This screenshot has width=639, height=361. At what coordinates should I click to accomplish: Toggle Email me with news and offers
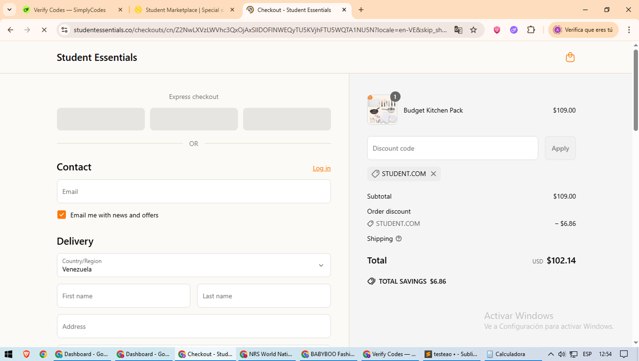coord(62,215)
